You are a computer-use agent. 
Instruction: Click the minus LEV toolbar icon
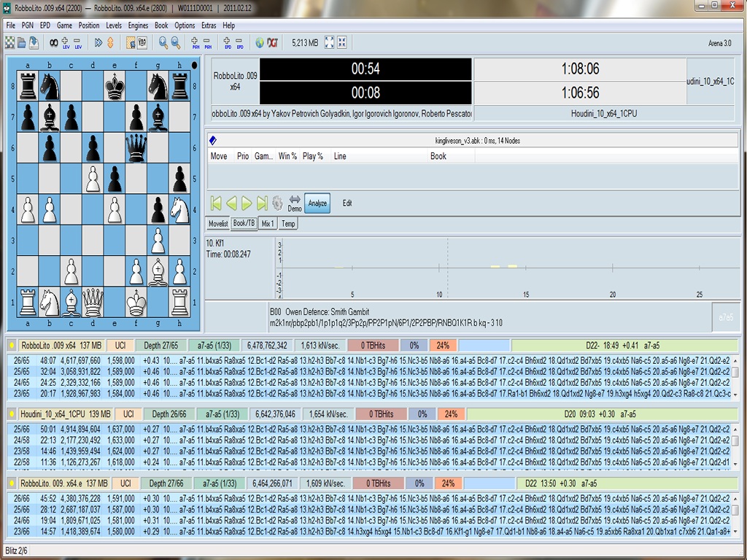[77, 43]
